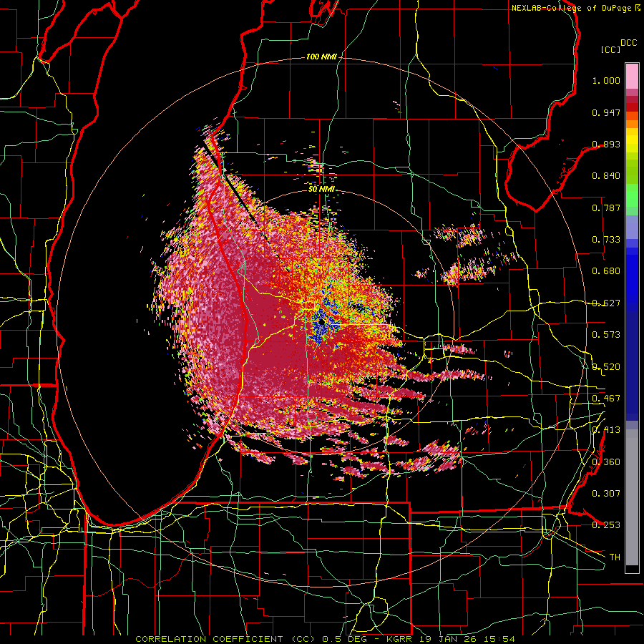644x644 pixels.
Task: Select the 0.360 scale value
Action: [606, 462]
